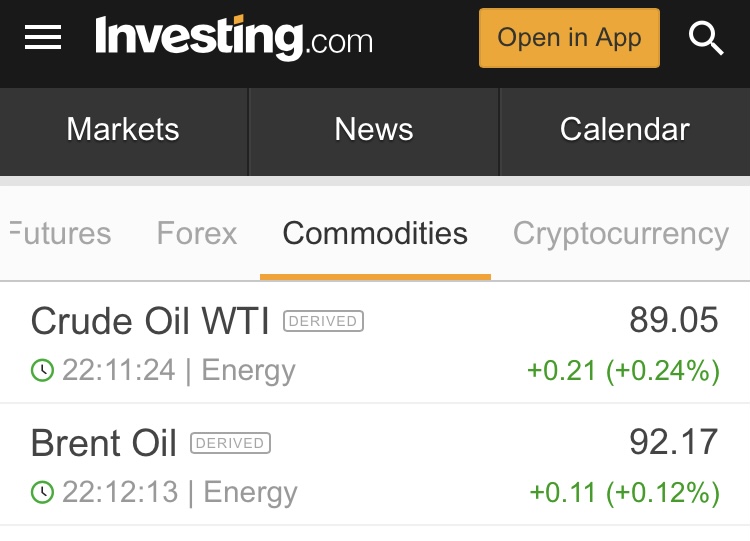The image size is (750, 541).
Task: Click the search magnifier icon
Action: tap(706, 38)
